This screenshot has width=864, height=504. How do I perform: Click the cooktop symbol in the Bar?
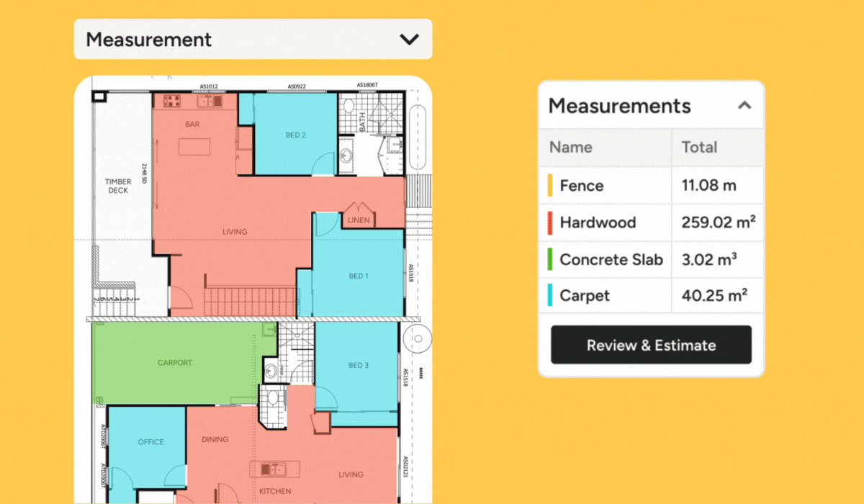click(174, 102)
